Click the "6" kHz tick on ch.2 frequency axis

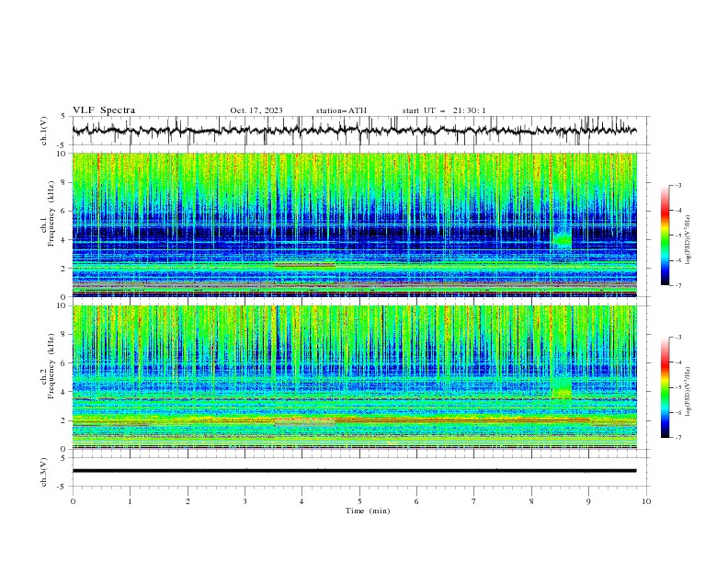64,363
